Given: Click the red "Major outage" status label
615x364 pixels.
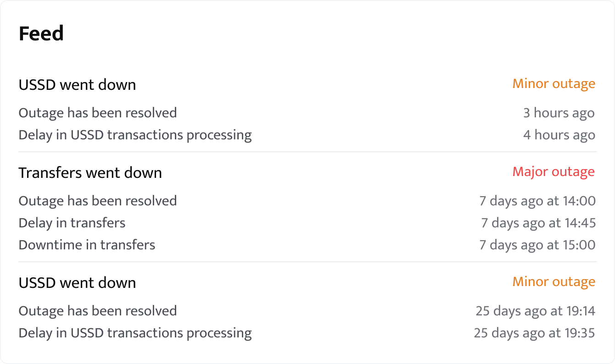Looking at the screenshot, I should click(553, 172).
